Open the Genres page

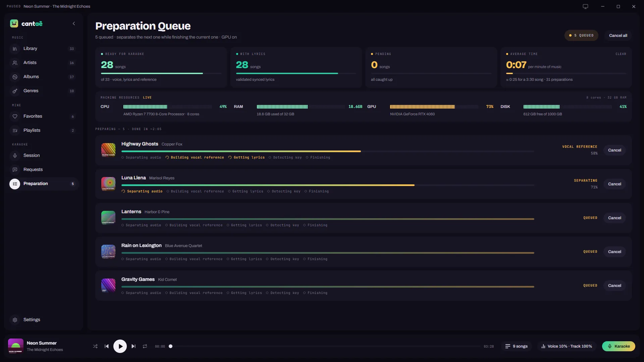[x=44, y=91]
